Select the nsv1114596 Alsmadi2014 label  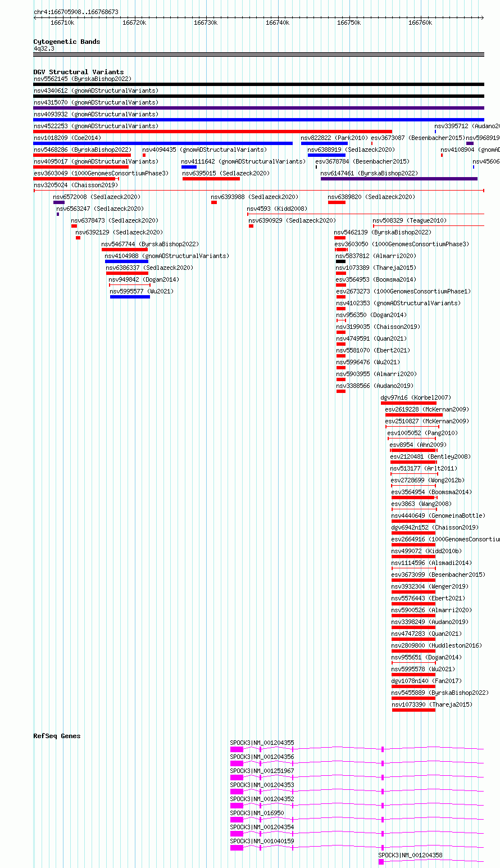[x=432, y=563]
